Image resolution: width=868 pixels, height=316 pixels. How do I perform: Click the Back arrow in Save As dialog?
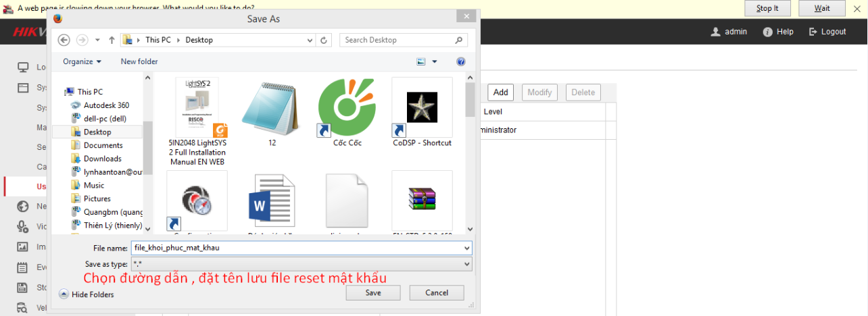[x=64, y=40]
